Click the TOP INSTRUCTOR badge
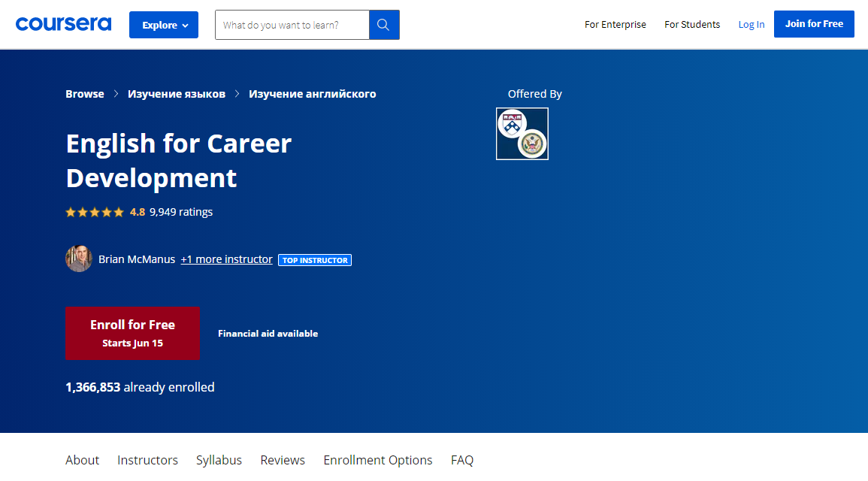This screenshot has height=481, width=868. (315, 259)
